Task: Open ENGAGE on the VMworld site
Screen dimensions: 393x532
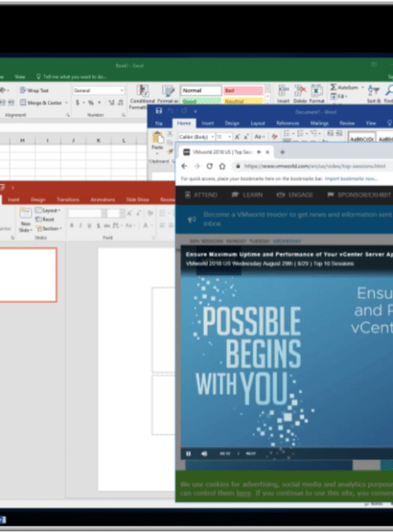Action: pyautogui.click(x=295, y=195)
